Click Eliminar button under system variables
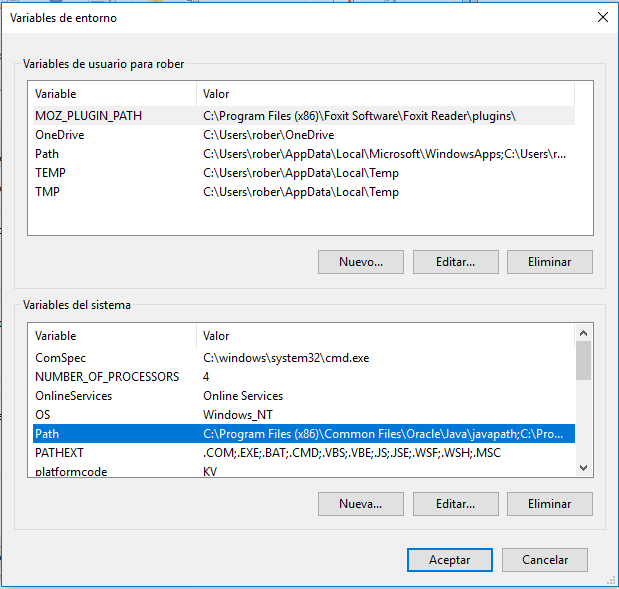 click(x=550, y=504)
